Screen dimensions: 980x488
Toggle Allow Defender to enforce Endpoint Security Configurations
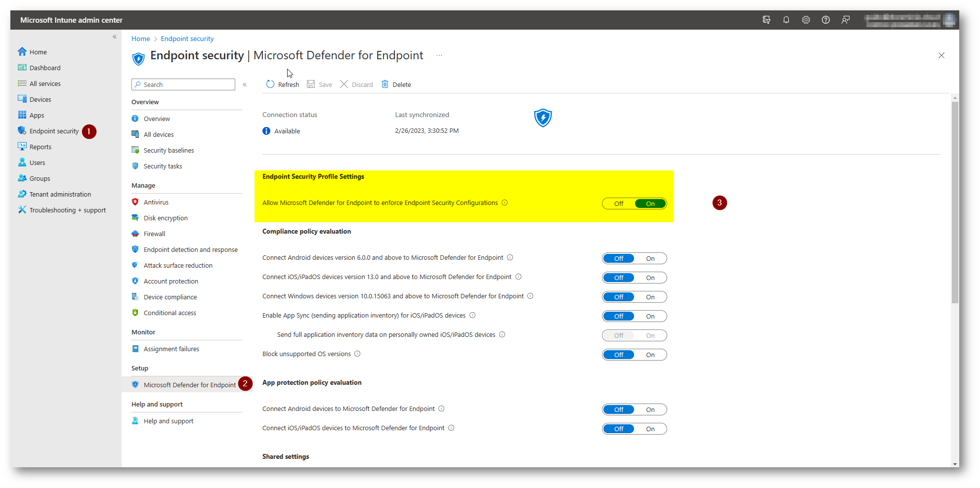(635, 203)
